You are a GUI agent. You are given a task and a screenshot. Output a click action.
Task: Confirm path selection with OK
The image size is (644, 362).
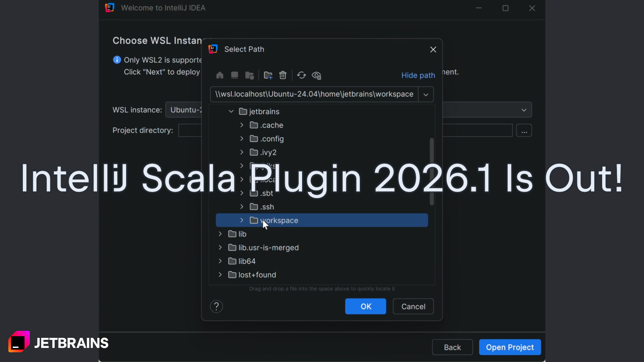point(365,306)
